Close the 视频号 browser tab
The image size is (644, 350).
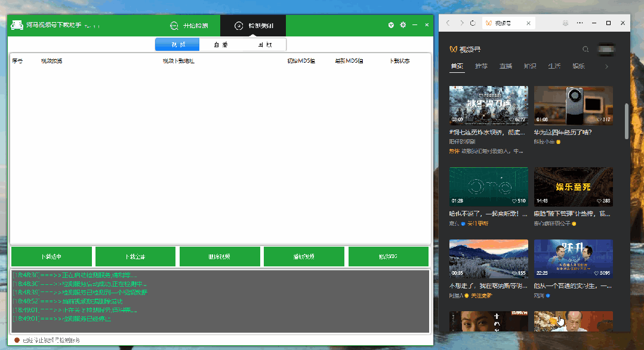click(529, 23)
